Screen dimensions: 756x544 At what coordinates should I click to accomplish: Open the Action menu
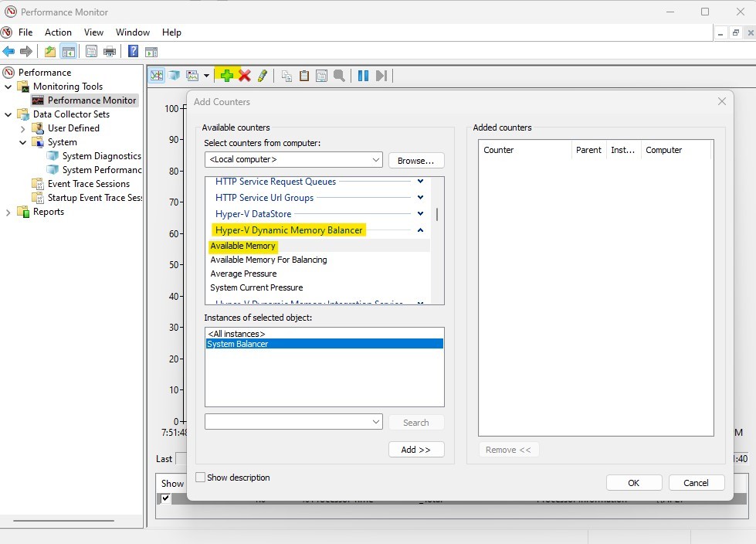(x=58, y=32)
